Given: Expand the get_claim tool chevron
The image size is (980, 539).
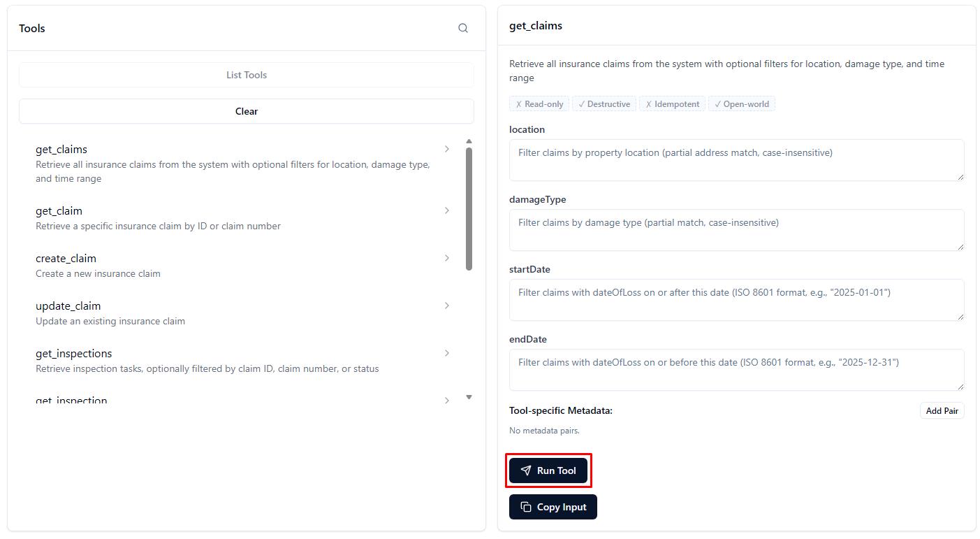Looking at the screenshot, I should click(x=447, y=210).
